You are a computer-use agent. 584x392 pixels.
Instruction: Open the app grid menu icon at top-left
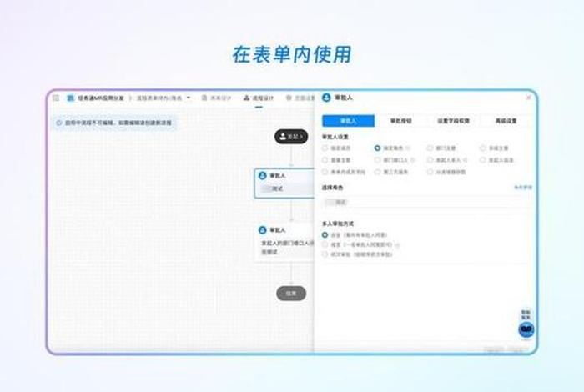56,98
